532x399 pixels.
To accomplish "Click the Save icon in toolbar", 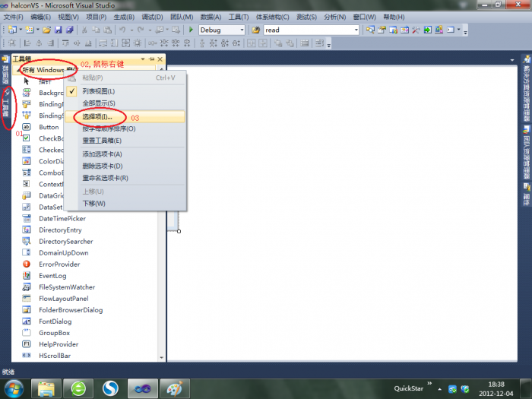I will pos(59,30).
